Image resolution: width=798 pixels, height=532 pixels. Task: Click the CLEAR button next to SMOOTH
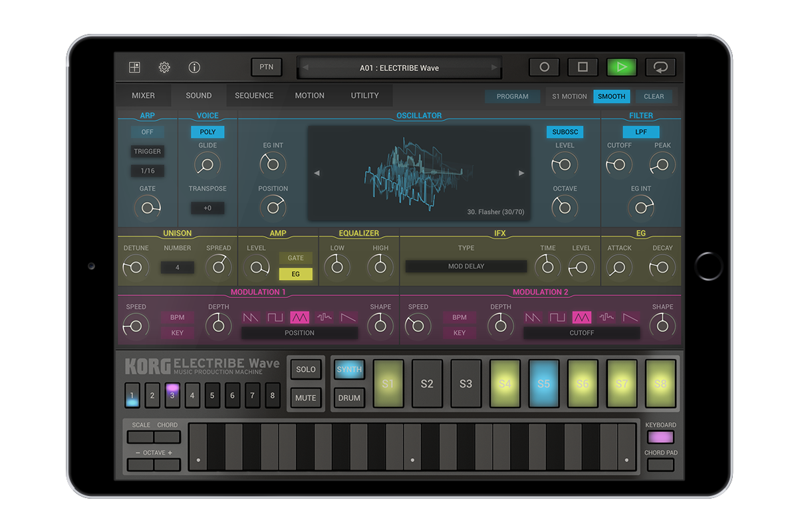(654, 96)
